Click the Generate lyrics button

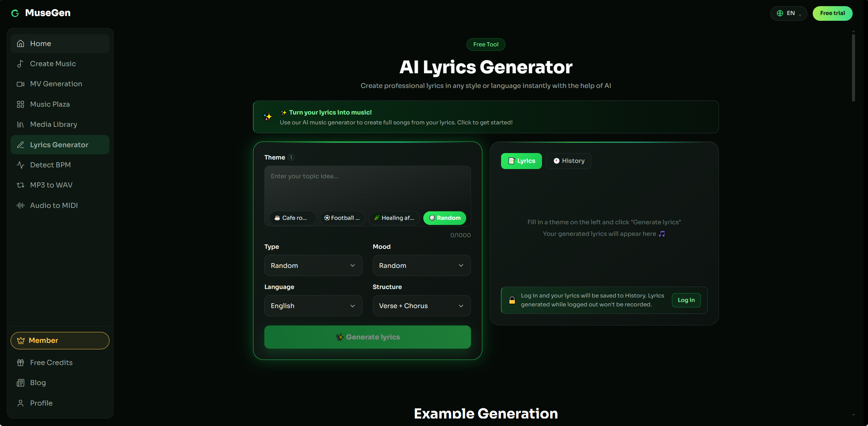pyautogui.click(x=367, y=337)
